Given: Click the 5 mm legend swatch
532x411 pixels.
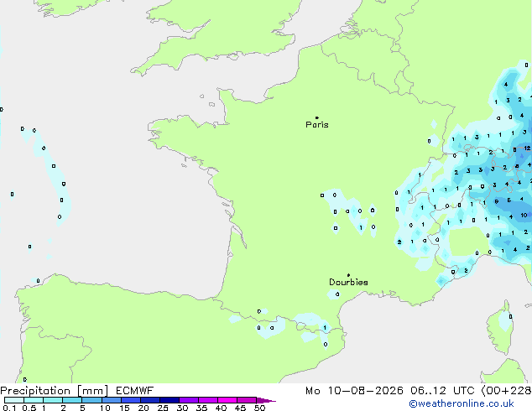Looking at the screenshot, I should 91,400.
